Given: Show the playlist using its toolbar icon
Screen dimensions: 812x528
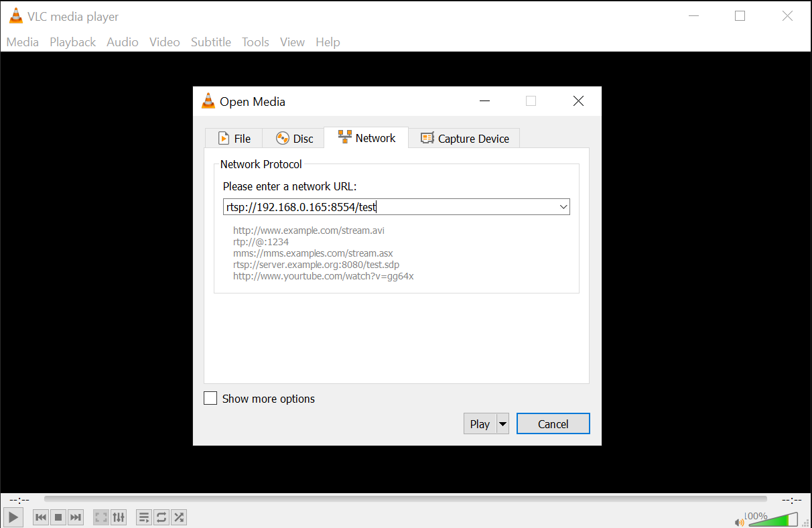Looking at the screenshot, I should click(x=143, y=517).
